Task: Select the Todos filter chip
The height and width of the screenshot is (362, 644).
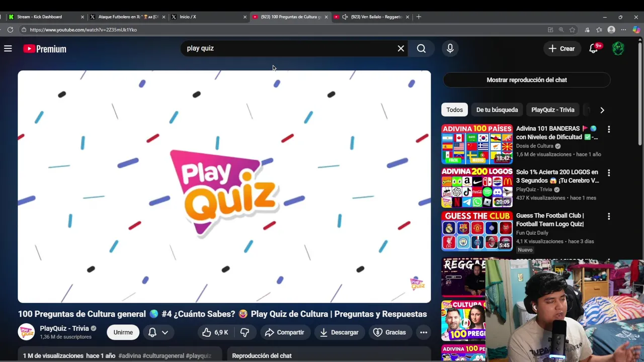Action: 454,110
